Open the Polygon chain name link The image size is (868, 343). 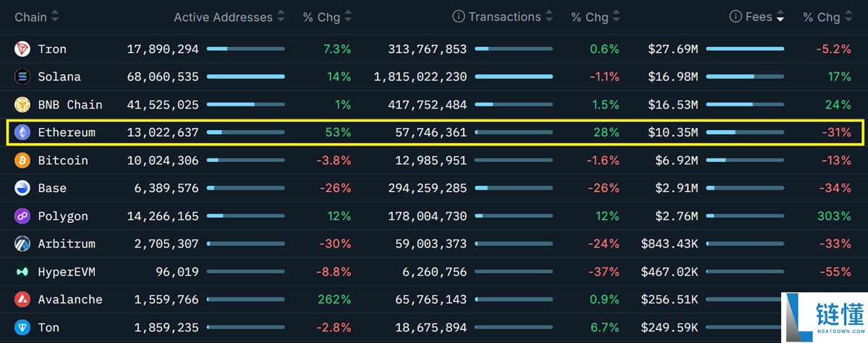[x=63, y=216]
